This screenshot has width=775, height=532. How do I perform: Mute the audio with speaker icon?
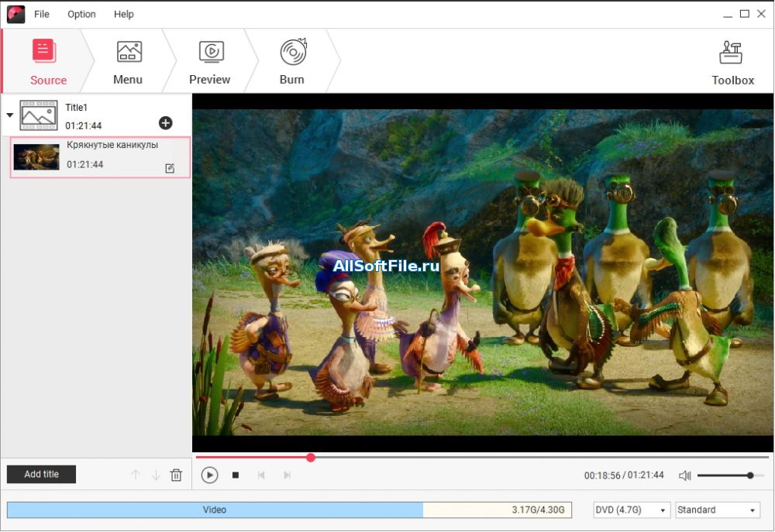(684, 475)
